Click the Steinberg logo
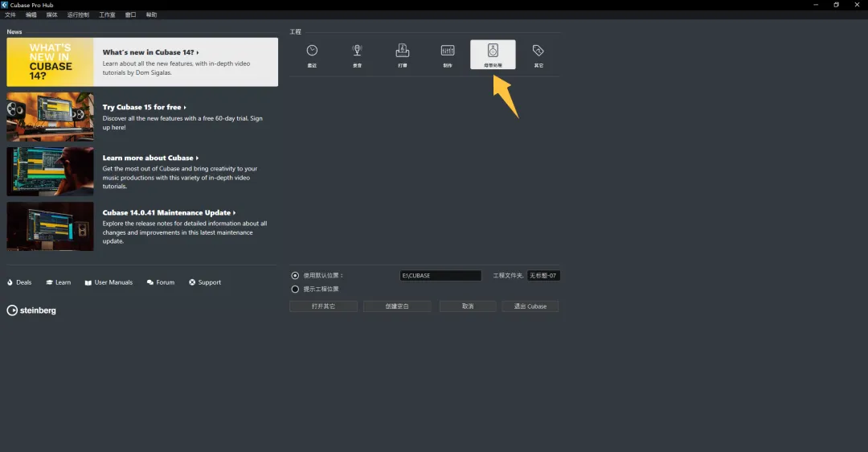The height and width of the screenshot is (452, 868). click(31, 310)
